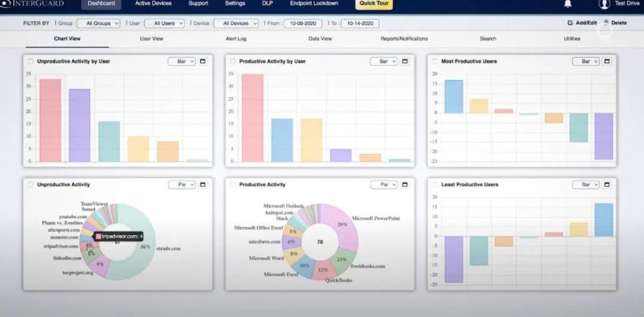Open the Test Drive user profile icon

tap(604, 4)
